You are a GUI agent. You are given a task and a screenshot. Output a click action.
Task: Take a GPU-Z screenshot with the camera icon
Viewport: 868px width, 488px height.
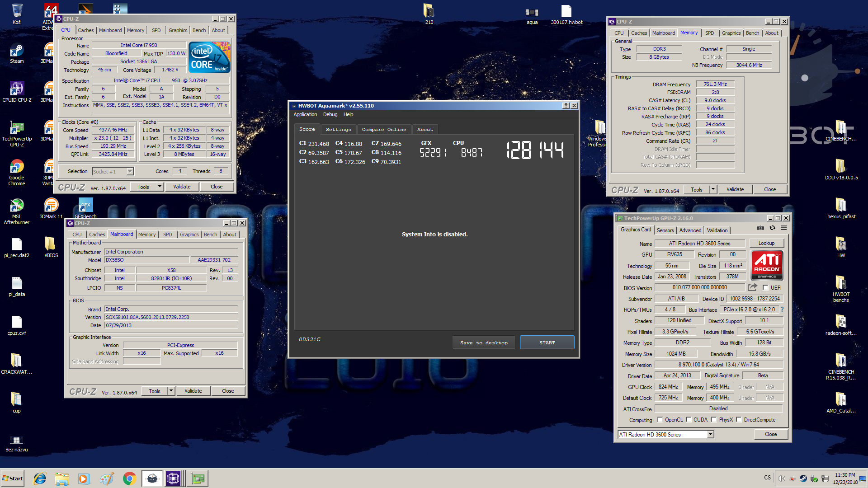[x=760, y=228]
